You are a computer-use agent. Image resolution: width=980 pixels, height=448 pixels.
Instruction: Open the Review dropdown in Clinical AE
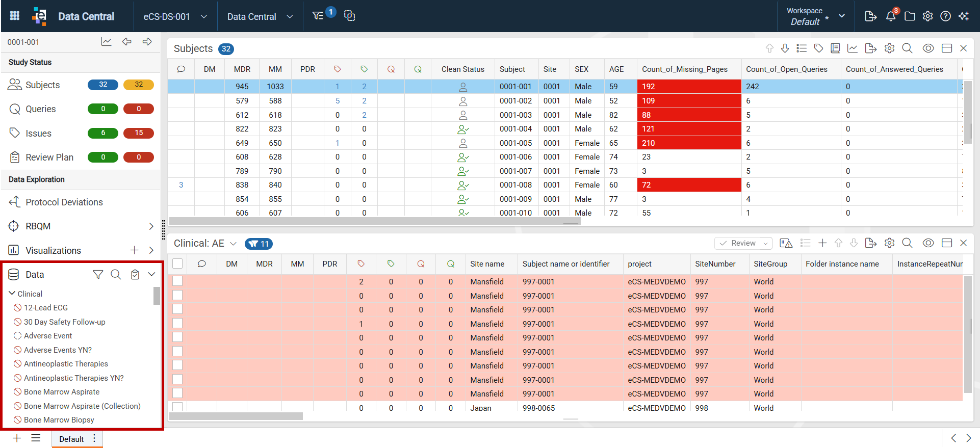point(743,243)
